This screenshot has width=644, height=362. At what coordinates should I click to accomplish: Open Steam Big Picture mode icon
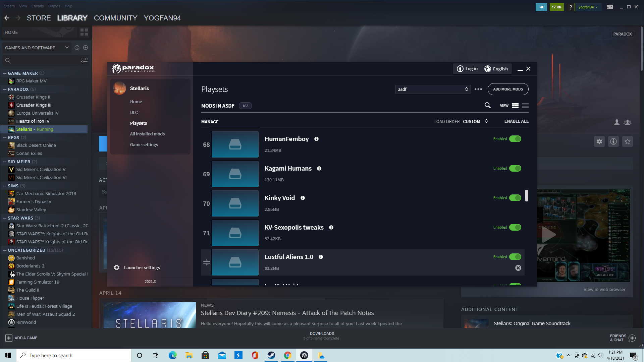tap(610, 7)
